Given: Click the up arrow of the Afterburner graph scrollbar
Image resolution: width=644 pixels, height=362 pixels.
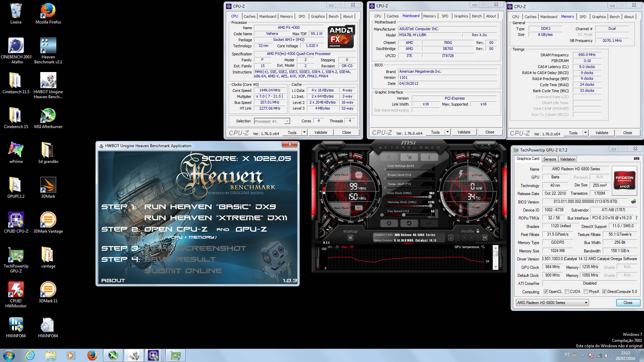Looking at the screenshot, I should tap(495, 248).
